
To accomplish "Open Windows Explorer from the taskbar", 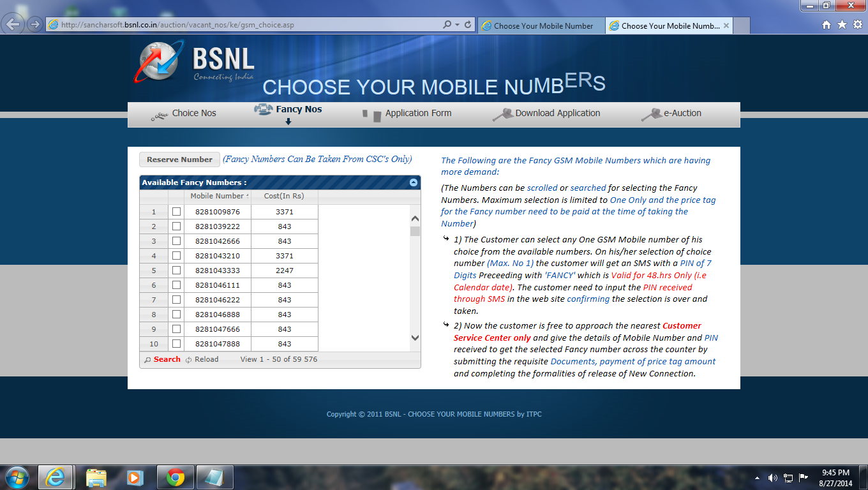I will (x=96, y=477).
